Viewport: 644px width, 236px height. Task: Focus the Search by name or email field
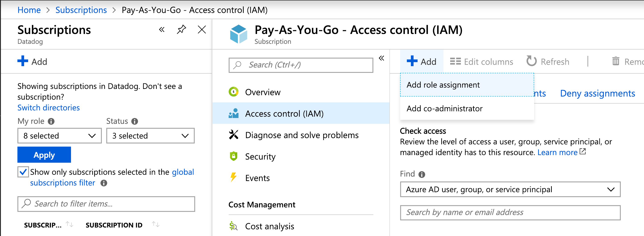pos(510,213)
